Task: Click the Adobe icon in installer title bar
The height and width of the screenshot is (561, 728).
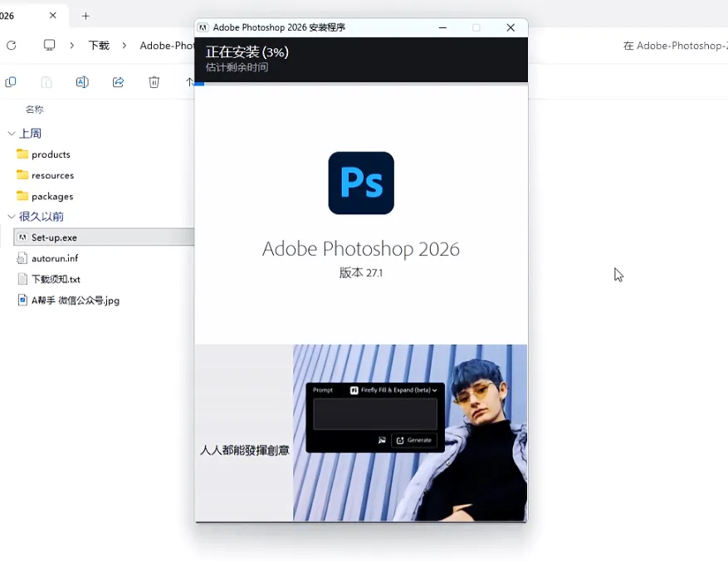Action: point(203,27)
